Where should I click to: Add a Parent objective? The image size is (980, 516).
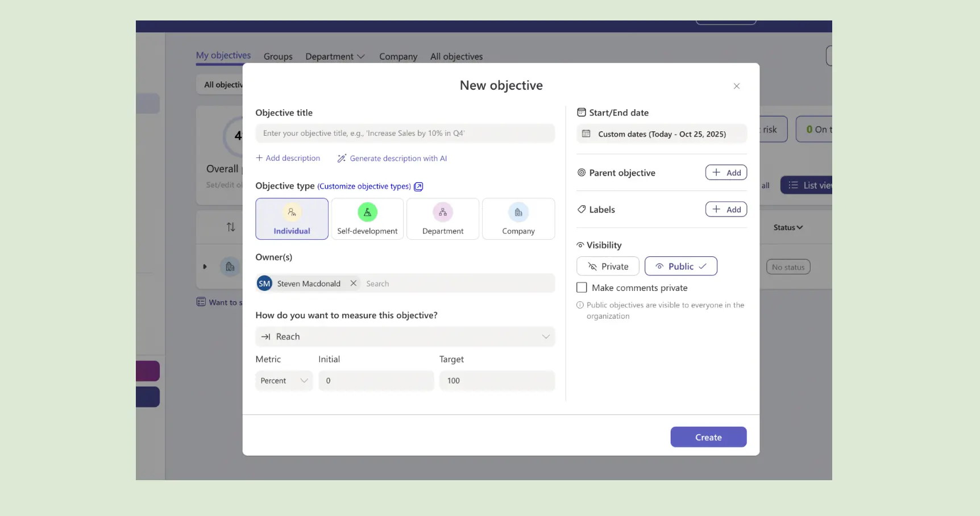[726, 172]
